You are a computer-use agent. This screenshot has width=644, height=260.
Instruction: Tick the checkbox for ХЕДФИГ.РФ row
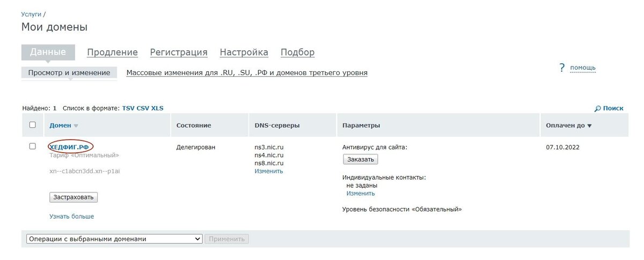33,146
